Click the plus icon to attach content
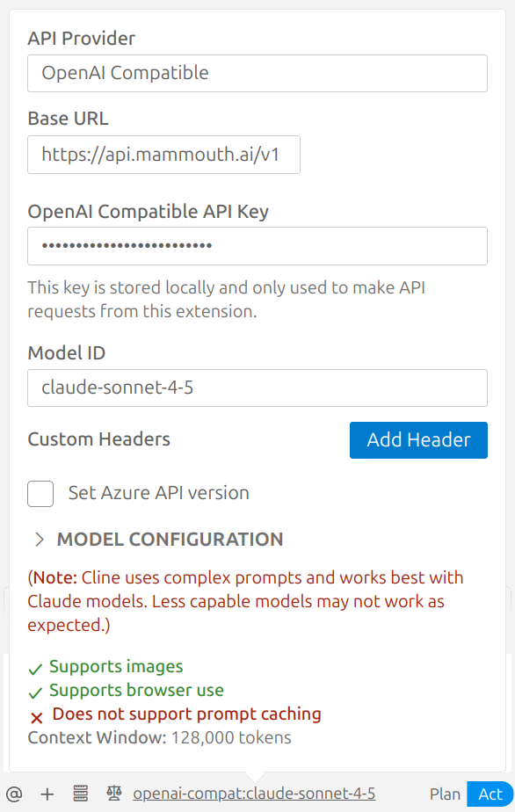Image resolution: width=515 pixels, height=812 pixels. pyautogui.click(x=48, y=793)
